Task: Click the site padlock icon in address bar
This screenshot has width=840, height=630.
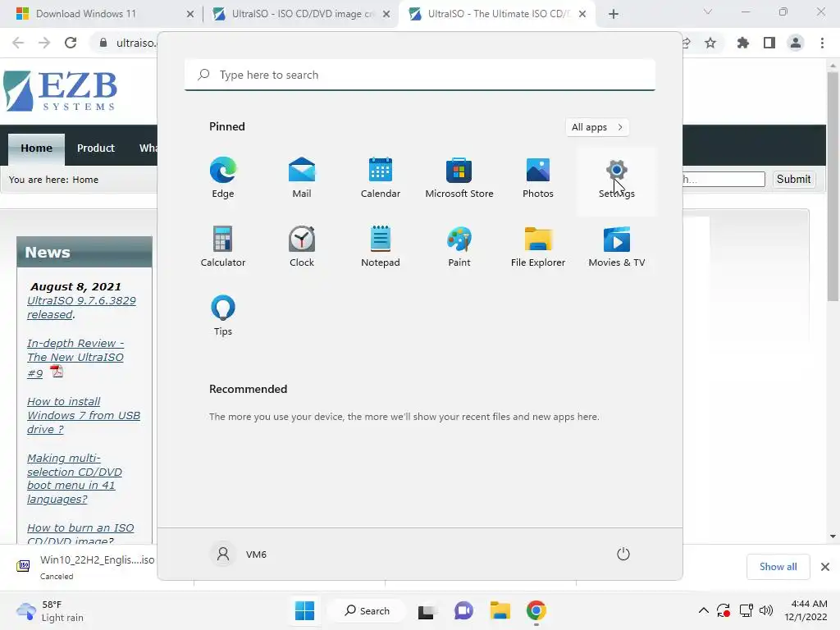Action: [103, 43]
